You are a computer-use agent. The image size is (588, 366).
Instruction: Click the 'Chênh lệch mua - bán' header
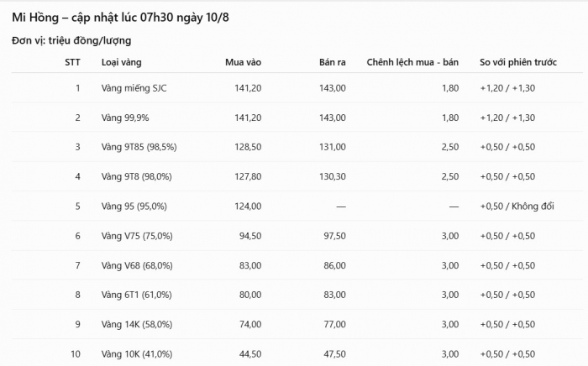(412, 62)
